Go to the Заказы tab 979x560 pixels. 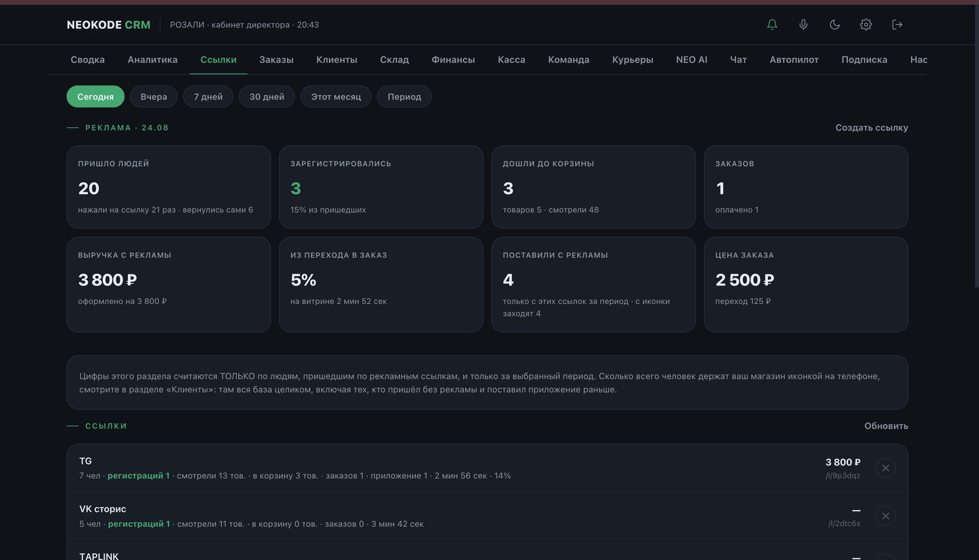[276, 59]
